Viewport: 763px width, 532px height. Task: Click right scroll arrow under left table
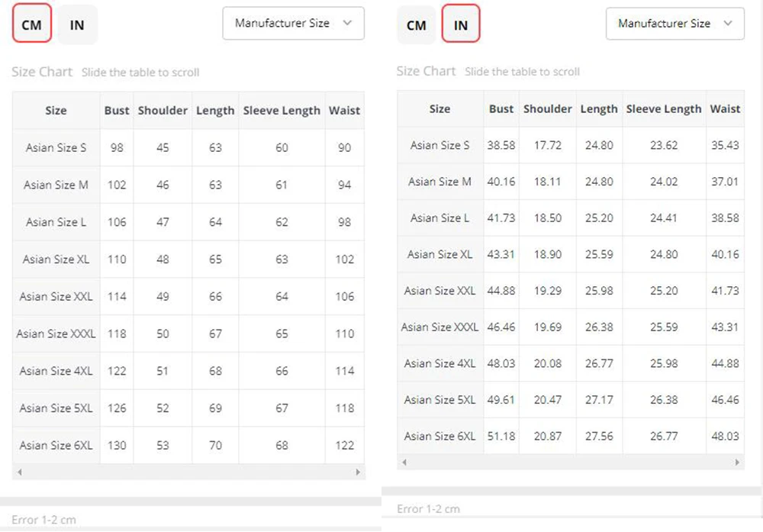click(x=358, y=472)
